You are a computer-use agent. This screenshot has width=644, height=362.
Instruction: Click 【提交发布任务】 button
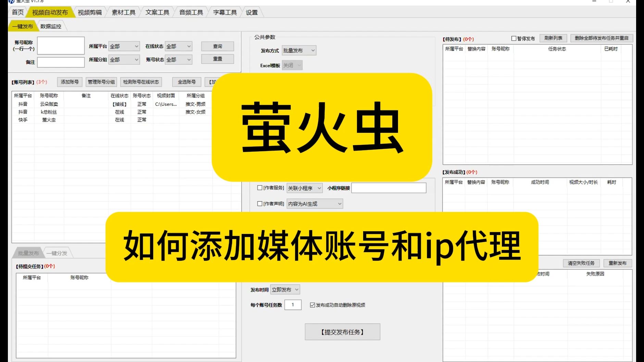343,332
